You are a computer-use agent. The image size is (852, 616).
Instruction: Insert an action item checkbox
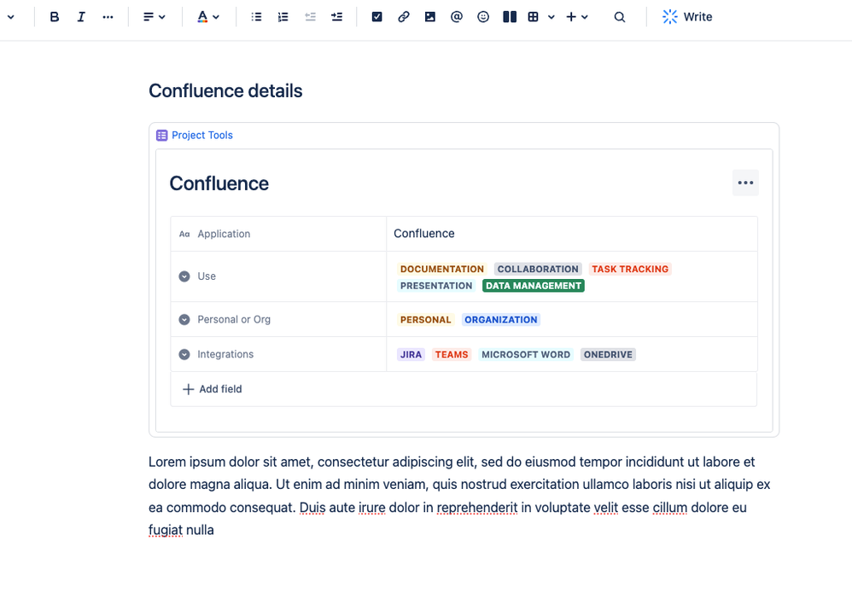pyautogui.click(x=376, y=17)
